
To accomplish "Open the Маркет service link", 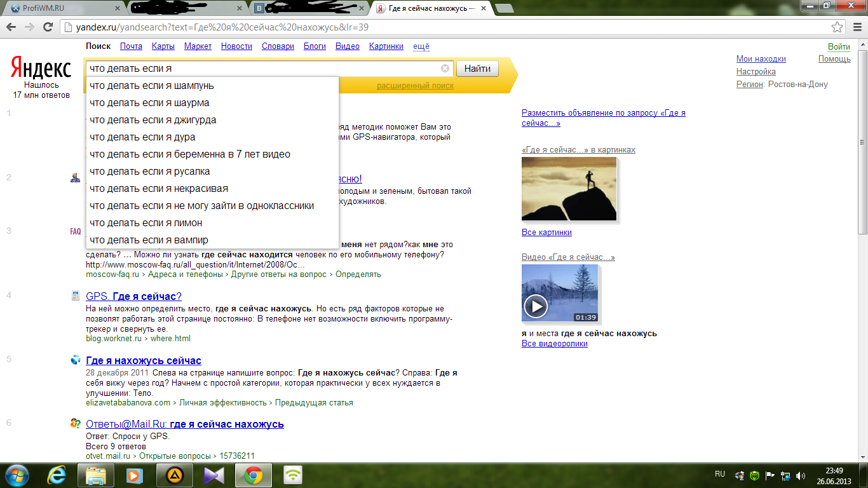I will pyautogui.click(x=198, y=46).
